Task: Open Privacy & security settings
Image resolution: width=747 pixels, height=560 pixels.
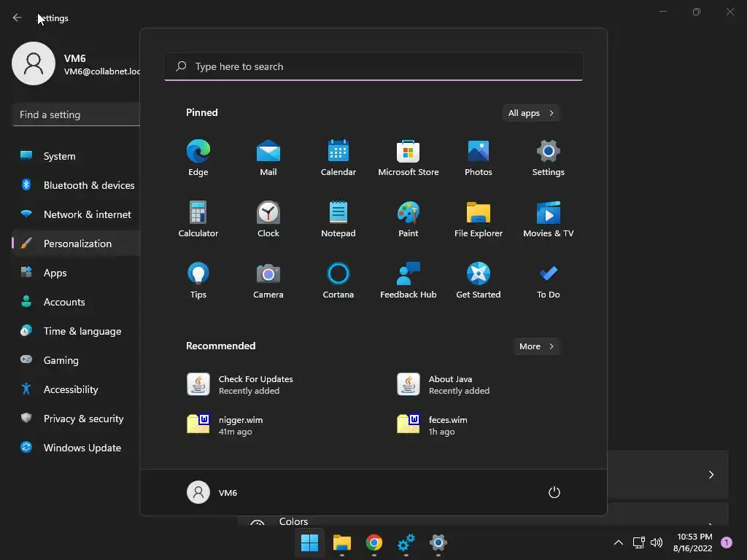Action: (76, 419)
